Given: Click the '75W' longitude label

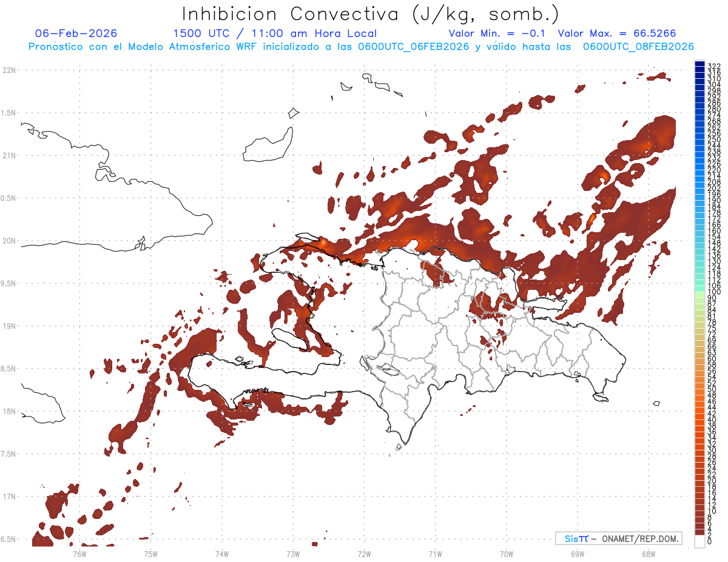Looking at the screenshot, I should 150,554.
